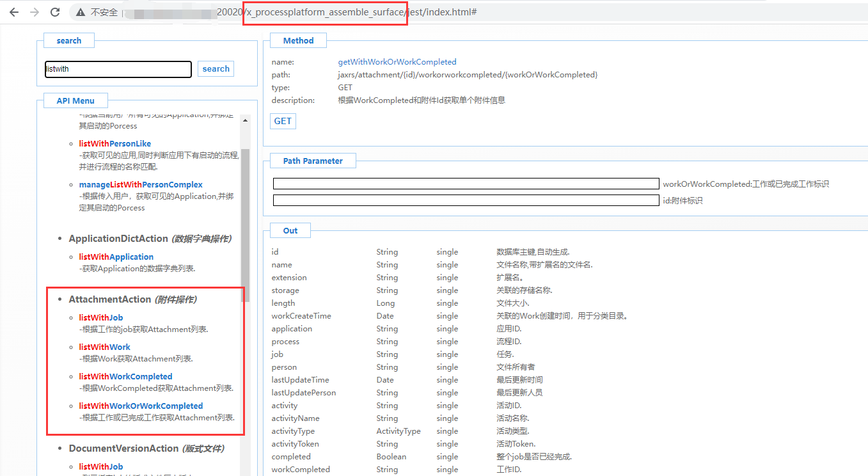868x476 pixels.
Task: Click the getWithWorkOrWorkCompleted method name
Action: click(397, 62)
